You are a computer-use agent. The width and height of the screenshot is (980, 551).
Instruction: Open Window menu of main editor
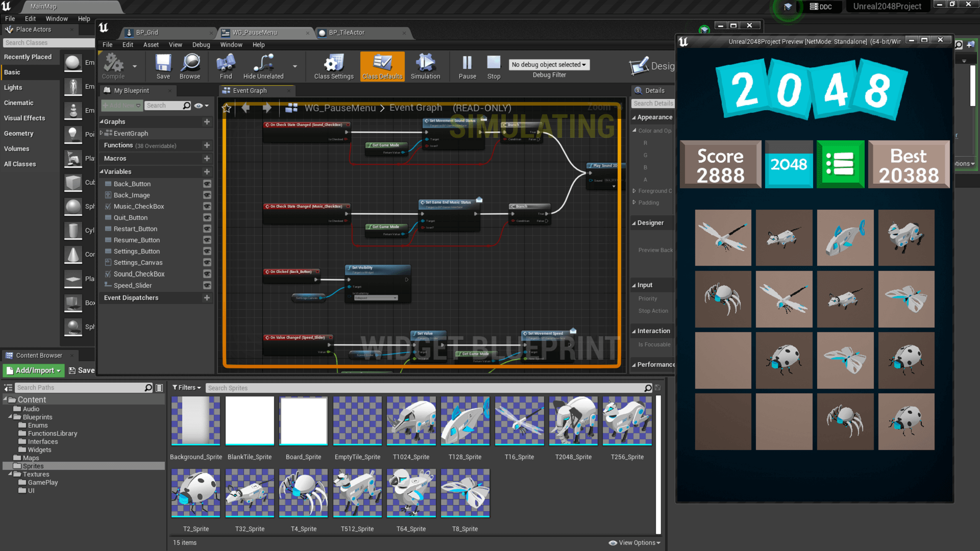[57, 19]
